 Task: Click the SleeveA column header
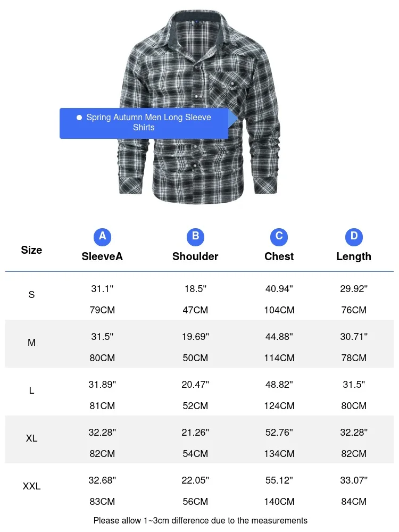102,256
